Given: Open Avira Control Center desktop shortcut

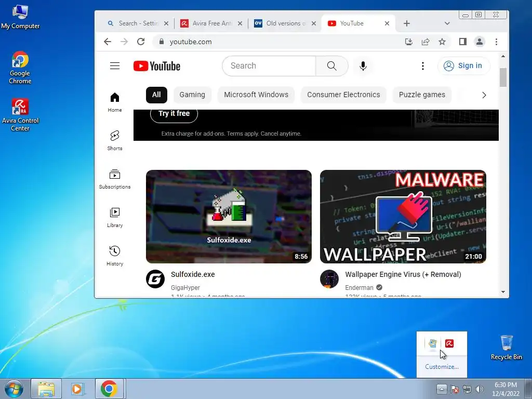Looking at the screenshot, I should coord(20,115).
